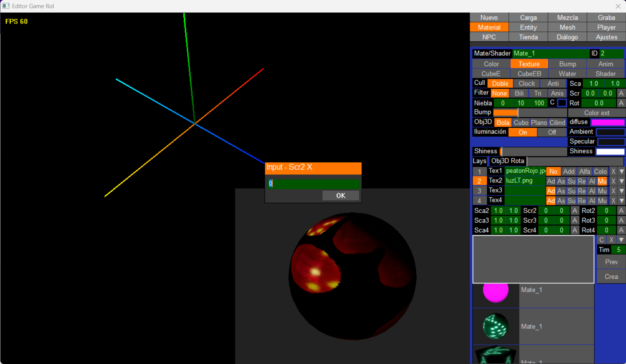Viewport: 626px width, 364px height.
Task: Click the Mate_1 shader name field
Action: coord(550,54)
